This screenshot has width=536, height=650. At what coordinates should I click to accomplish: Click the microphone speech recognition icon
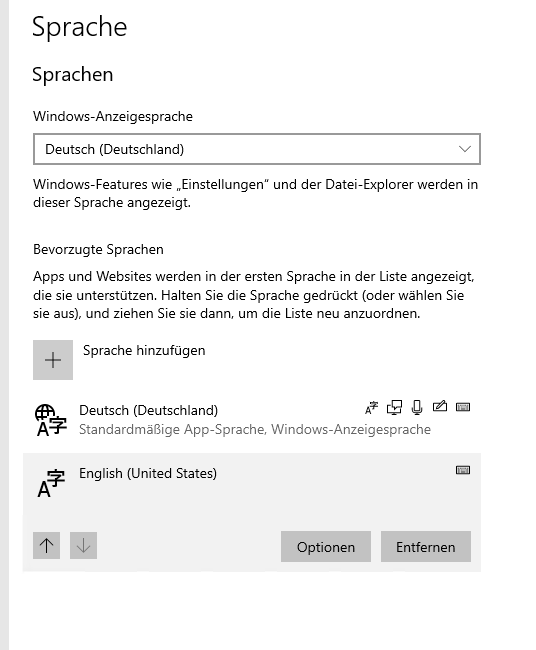417,407
